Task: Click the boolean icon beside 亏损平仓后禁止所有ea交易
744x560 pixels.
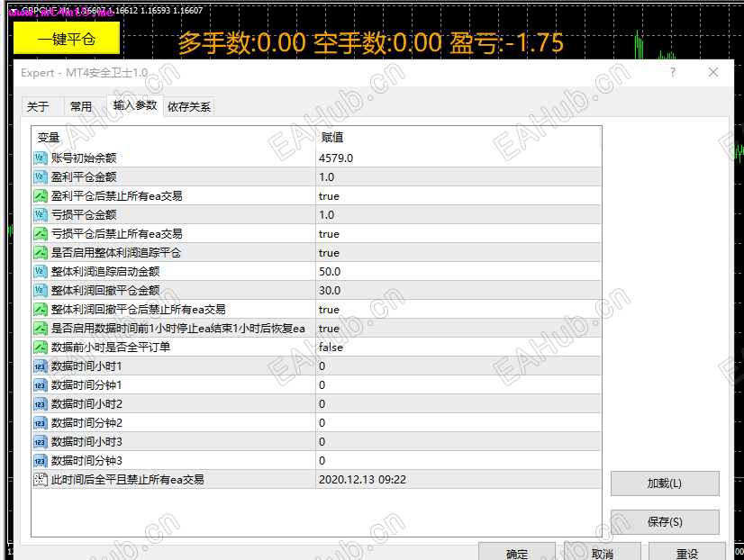Action: tap(41, 233)
